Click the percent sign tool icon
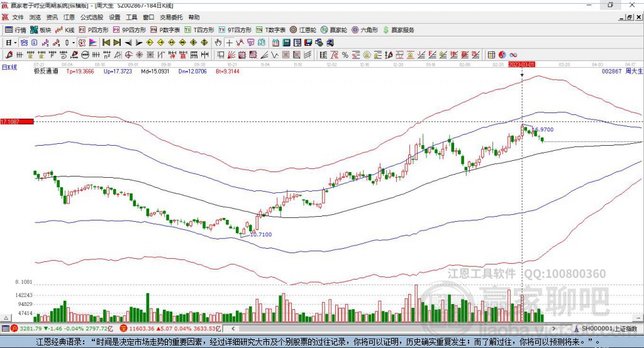The height and width of the screenshot is (348, 644). coord(345,55)
